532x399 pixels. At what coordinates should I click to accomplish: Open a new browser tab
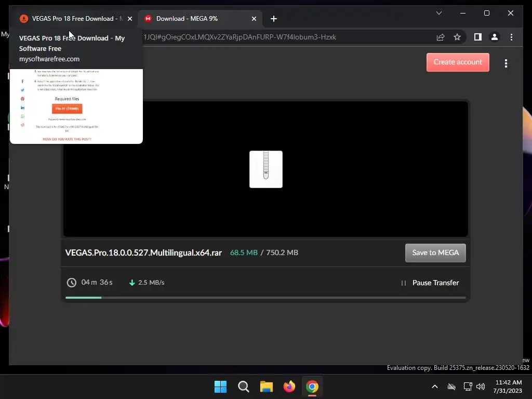click(274, 19)
